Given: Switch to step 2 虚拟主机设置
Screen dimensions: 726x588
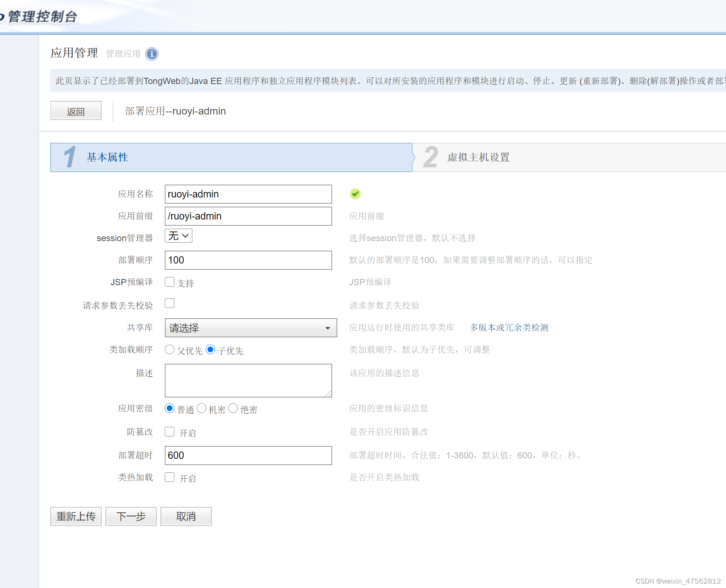Looking at the screenshot, I should tap(478, 157).
